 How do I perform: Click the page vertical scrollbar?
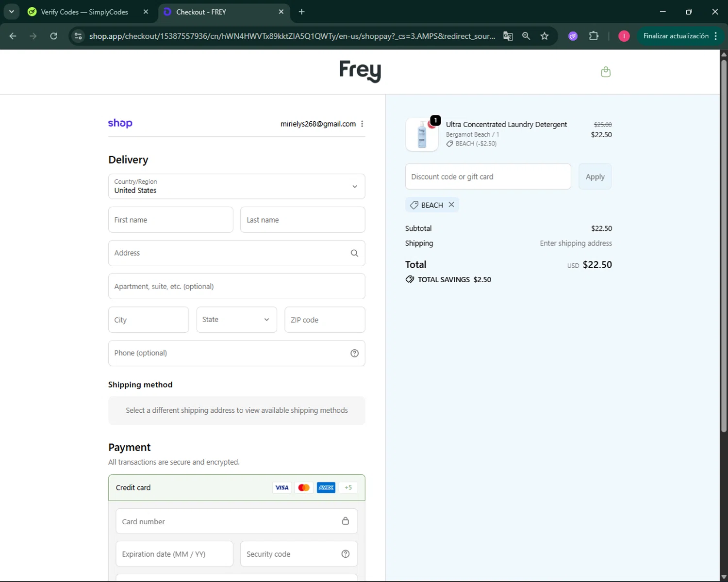724,245
